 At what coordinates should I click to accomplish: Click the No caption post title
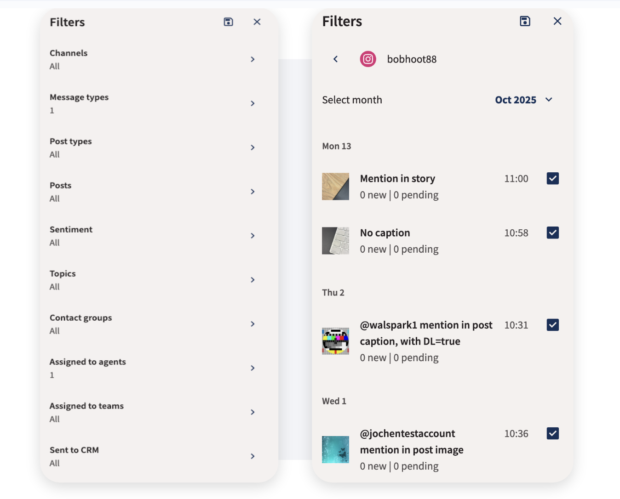click(x=385, y=233)
